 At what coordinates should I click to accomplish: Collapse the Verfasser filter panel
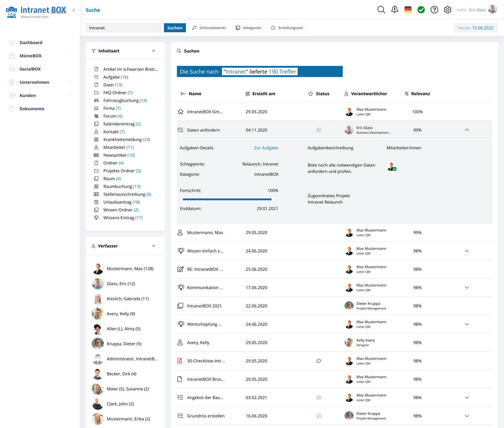153,246
